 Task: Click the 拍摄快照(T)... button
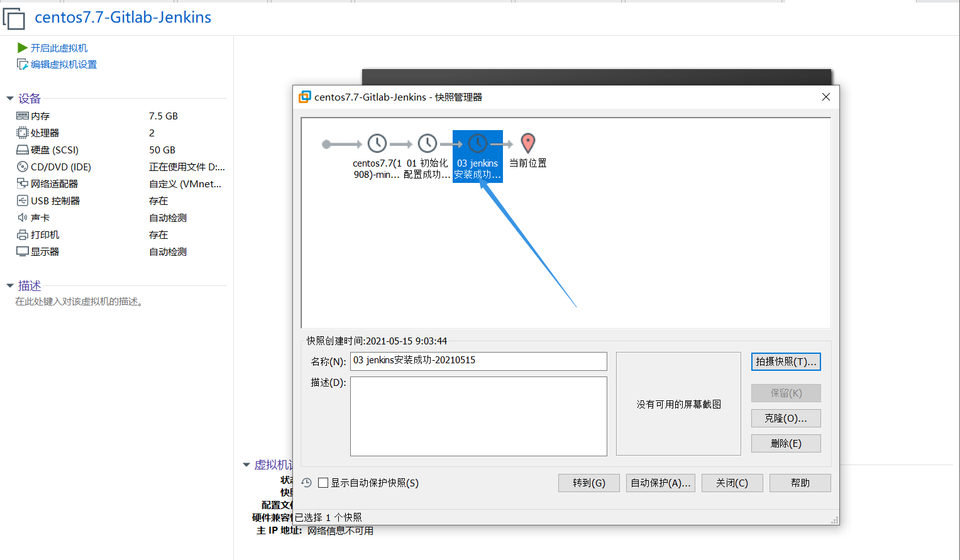point(786,361)
